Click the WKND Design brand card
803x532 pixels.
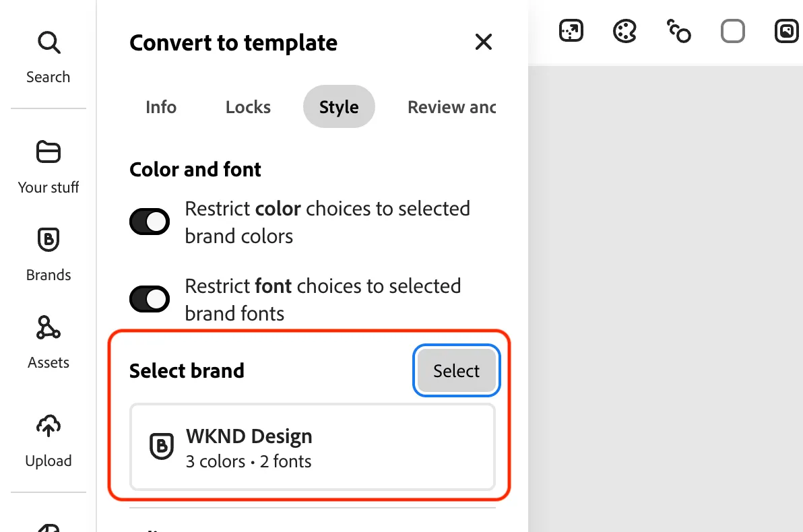[313, 447]
